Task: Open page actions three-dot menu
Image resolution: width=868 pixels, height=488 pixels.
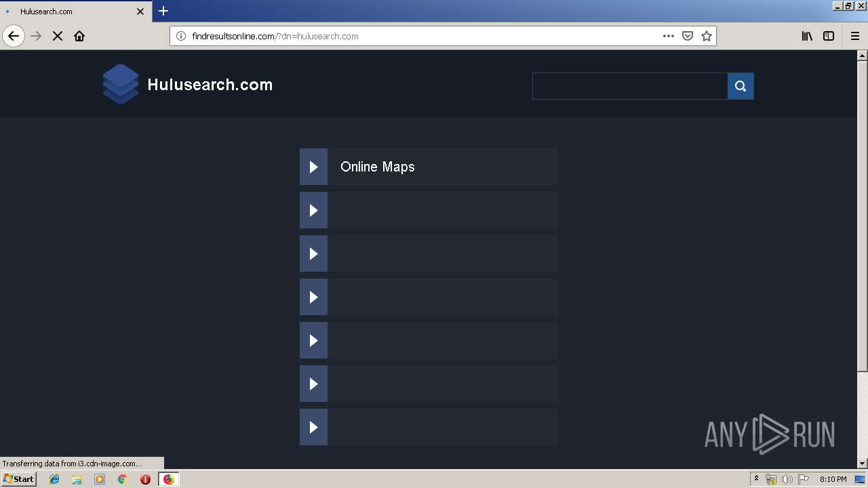Action: click(x=669, y=36)
